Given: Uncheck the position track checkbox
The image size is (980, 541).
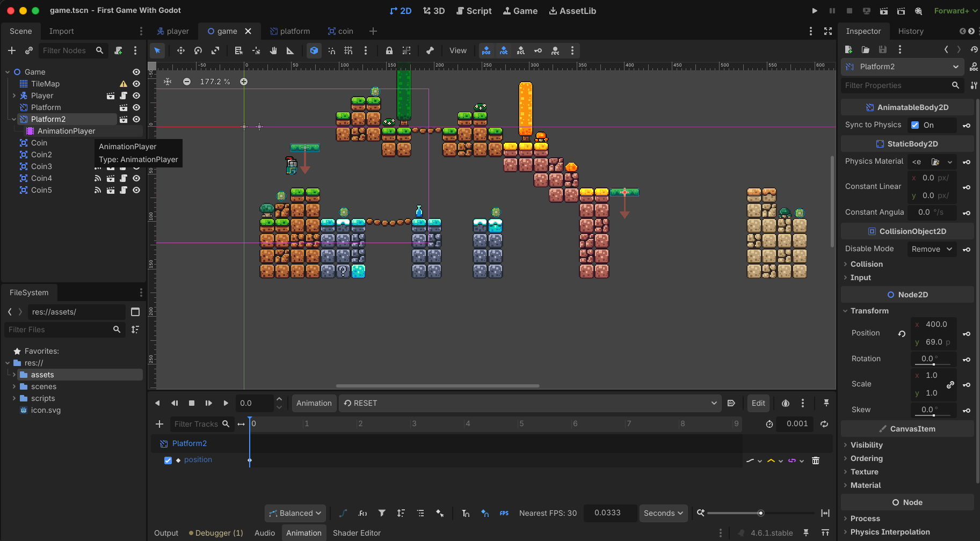Looking at the screenshot, I should click(168, 460).
